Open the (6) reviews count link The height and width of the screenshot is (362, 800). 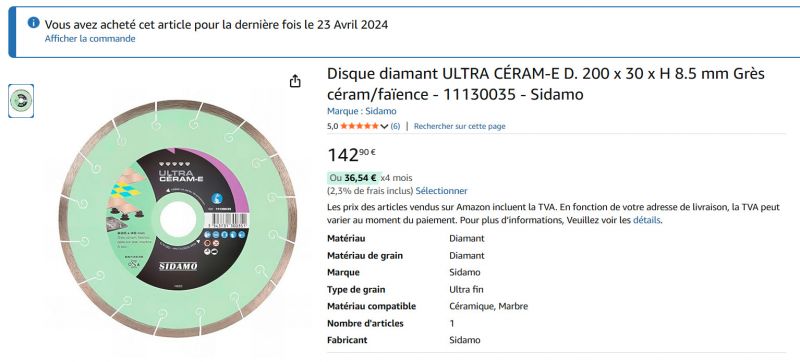[395, 126]
